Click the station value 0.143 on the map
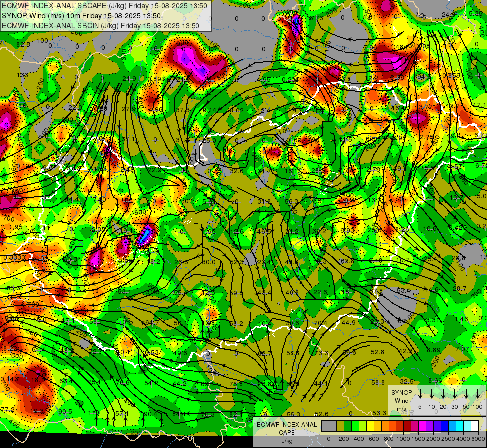This screenshot has width=487, height=448. [x=9, y=379]
